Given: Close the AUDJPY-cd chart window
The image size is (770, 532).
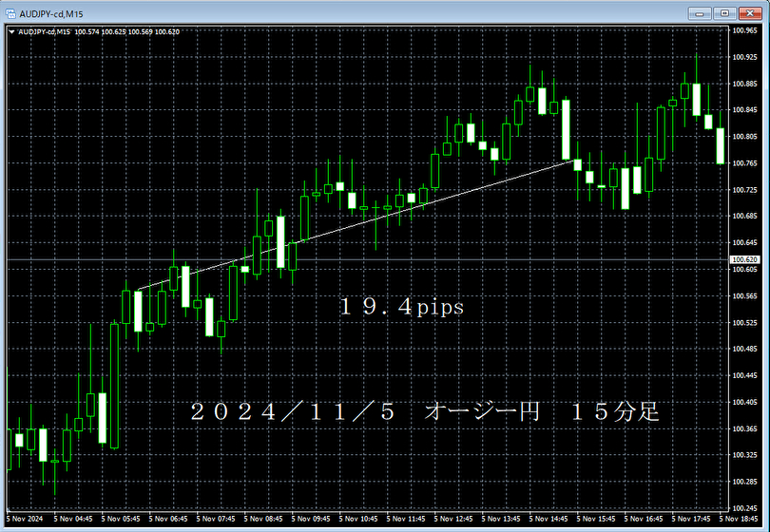Looking at the screenshot, I should tap(750, 13).
